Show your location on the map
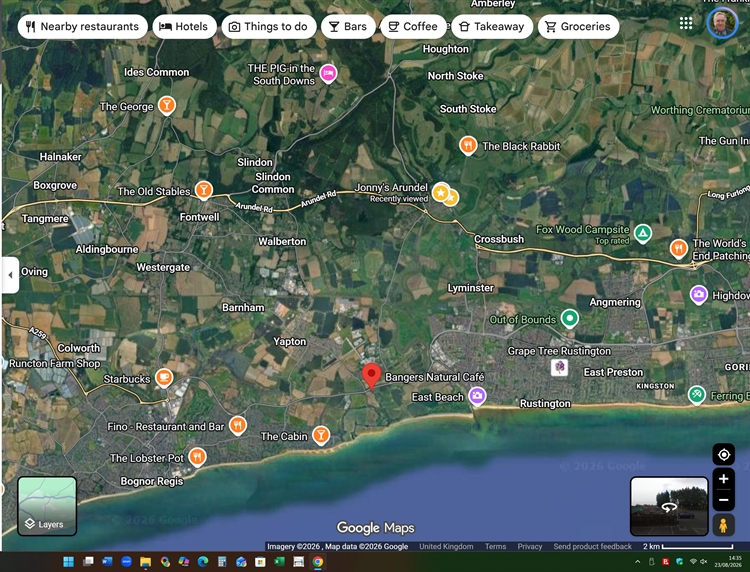The image size is (750, 572). click(724, 454)
